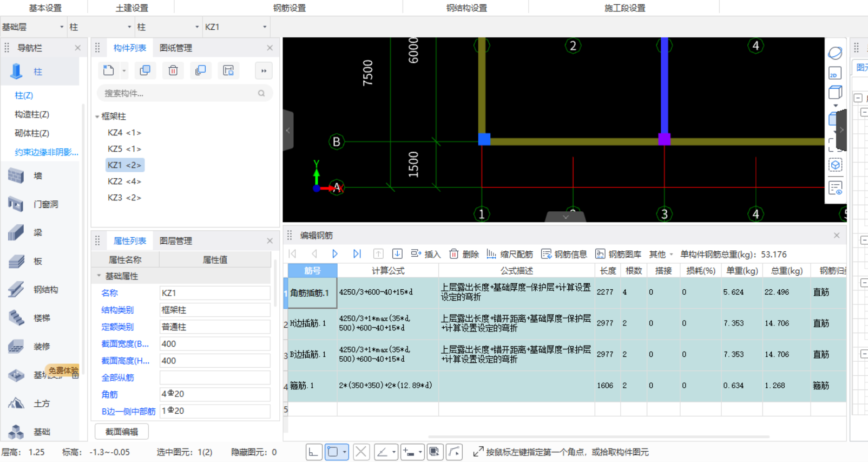Click the inter-layer copy icon
The image size is (868, 462).
201,70
